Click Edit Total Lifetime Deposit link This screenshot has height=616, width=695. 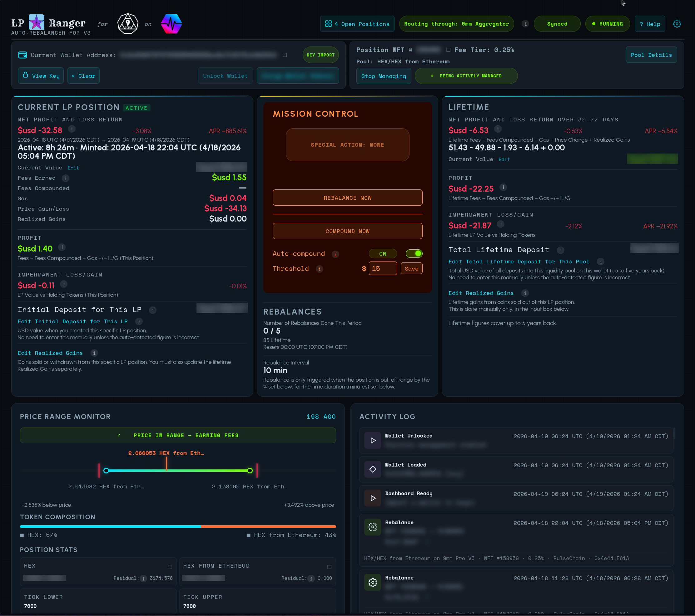[519, 262]
